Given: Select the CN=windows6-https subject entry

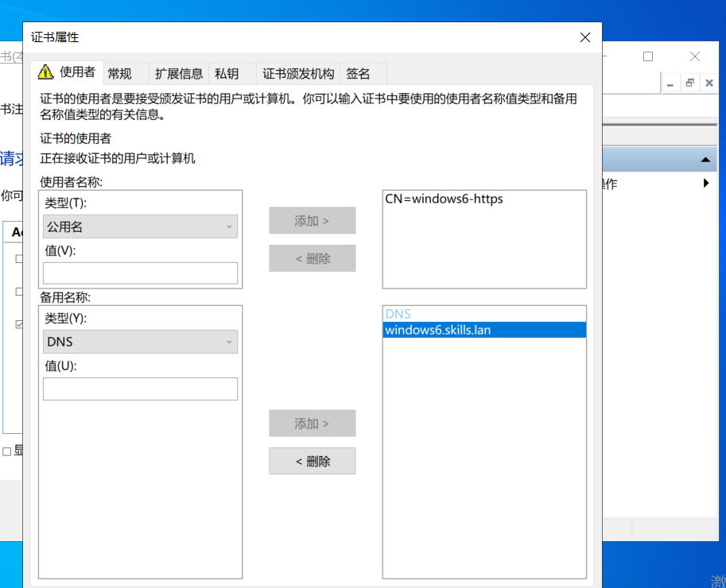Looking at the screenshot, I should pos(444,199).
